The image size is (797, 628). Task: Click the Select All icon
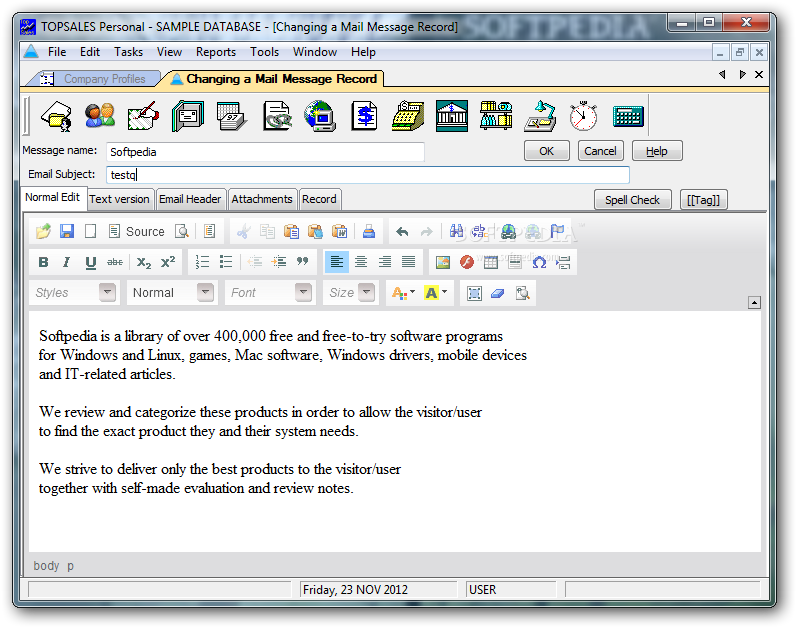[x=474, y=293]
